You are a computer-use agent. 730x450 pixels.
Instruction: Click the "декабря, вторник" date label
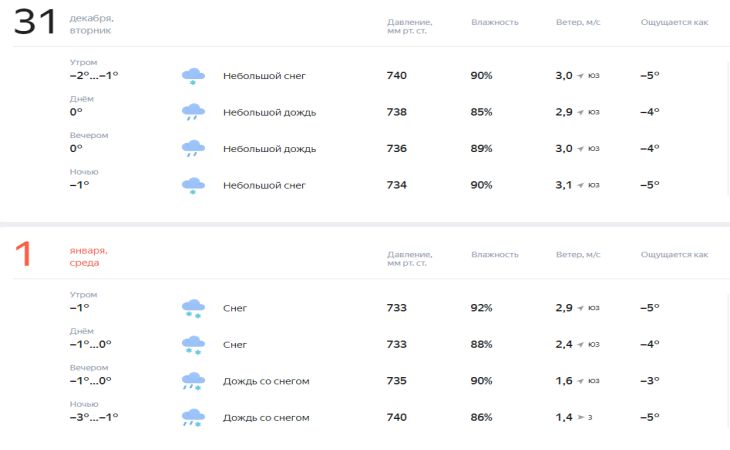[x=91, y=25]
